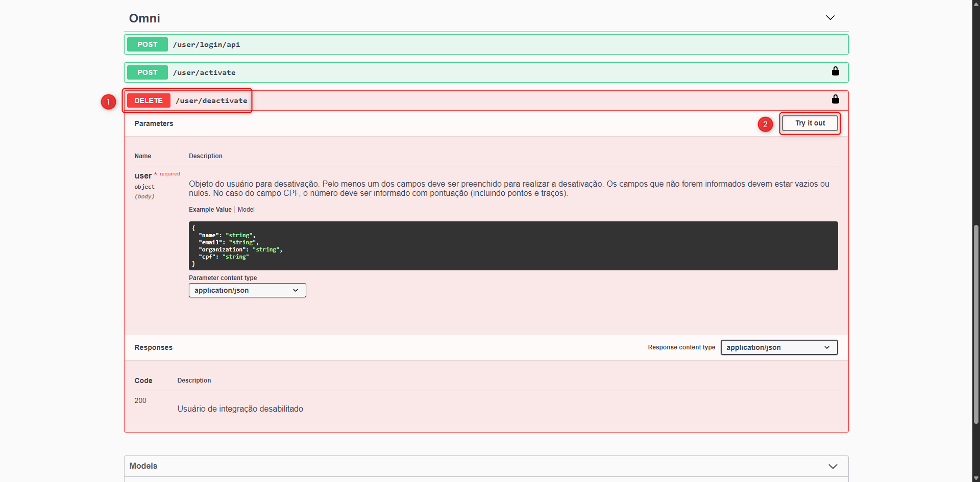980x482 pixels.
Task: Click the Omni section heading
Action: coord(144,18)
